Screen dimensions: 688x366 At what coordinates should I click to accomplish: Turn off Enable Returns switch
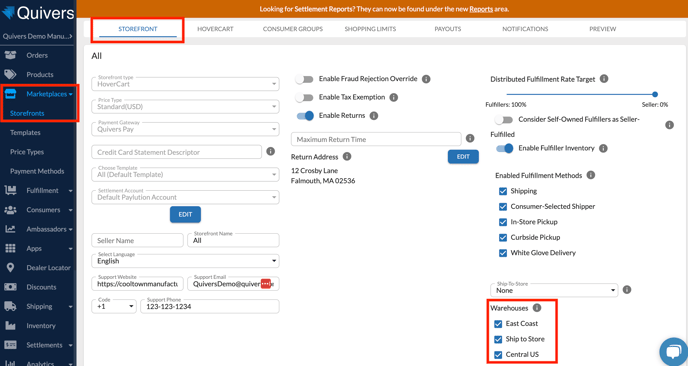click(305, 116)
